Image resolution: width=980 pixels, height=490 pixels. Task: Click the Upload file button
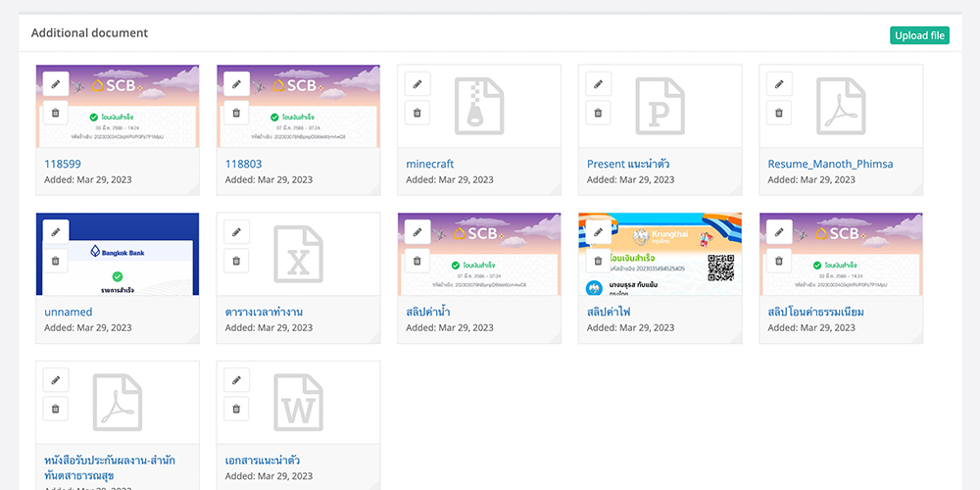click(x=919, y=35)
